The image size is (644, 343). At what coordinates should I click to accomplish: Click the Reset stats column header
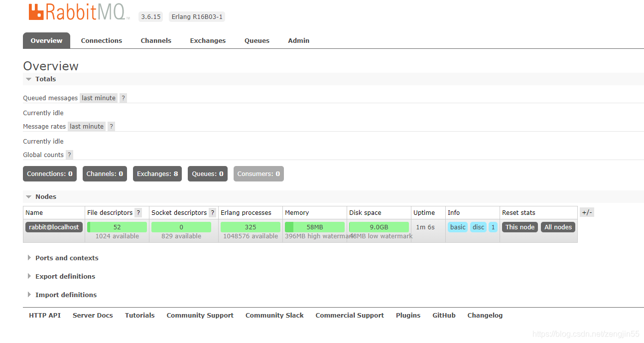[x=518, y=213]
